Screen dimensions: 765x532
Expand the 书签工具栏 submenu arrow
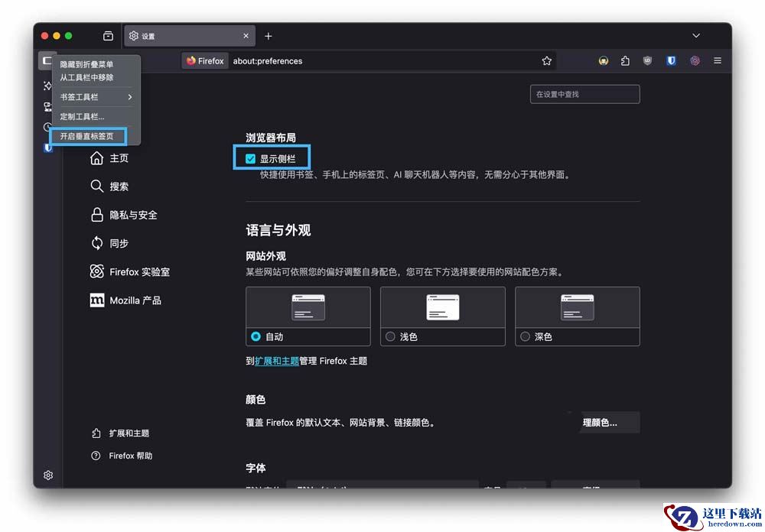tap(130, 97)
